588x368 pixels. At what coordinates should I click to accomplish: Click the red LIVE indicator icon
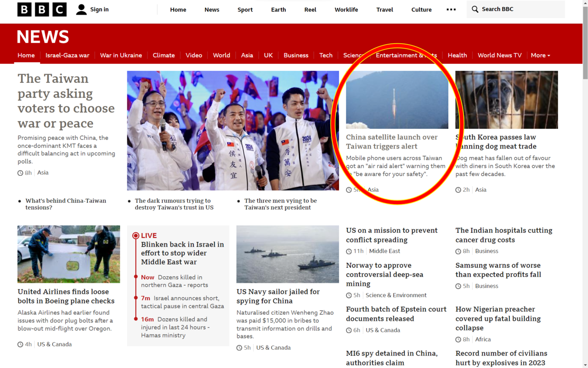[x=136, y=236]
